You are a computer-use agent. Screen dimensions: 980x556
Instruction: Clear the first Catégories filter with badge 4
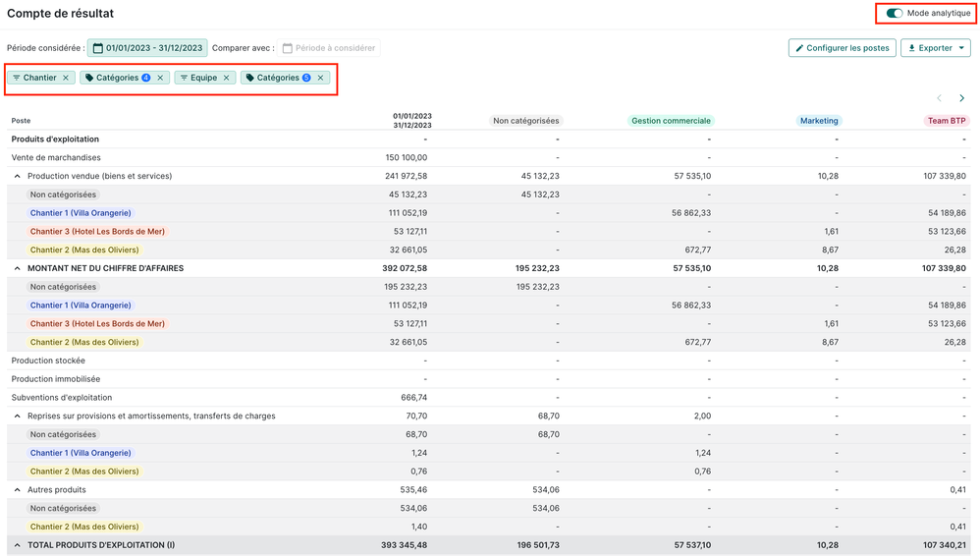[160, 78]
